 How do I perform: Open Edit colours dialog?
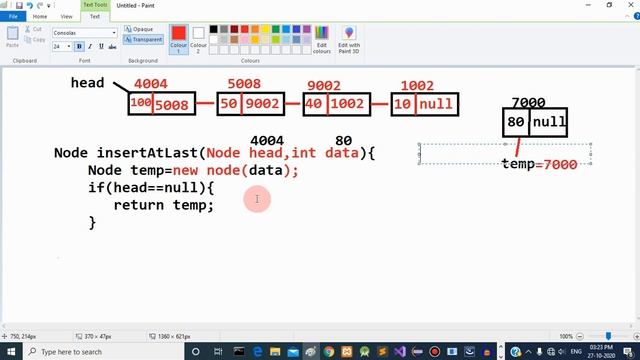(322, 39)
